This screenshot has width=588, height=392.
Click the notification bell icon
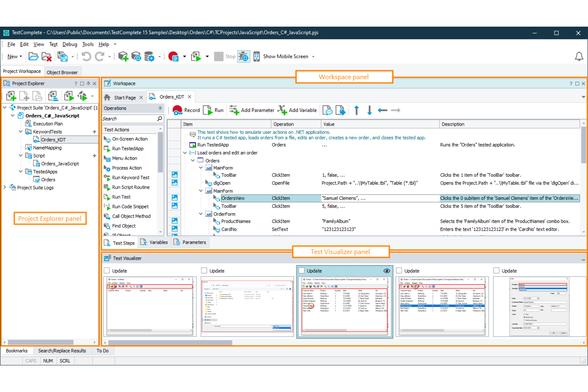(579, 56)
